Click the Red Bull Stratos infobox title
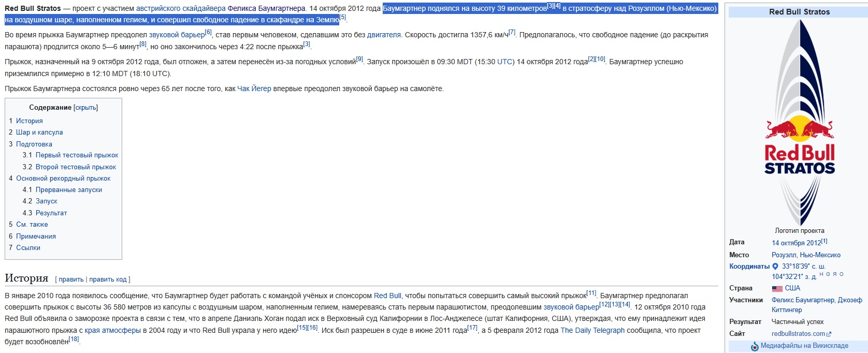The image size is (868, 353). (800, 12)
